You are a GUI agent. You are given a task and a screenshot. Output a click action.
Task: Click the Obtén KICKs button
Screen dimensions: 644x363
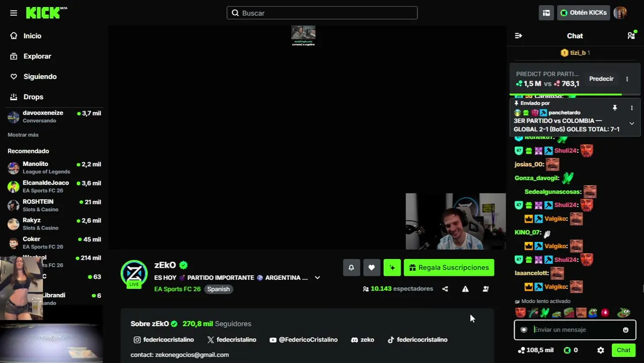point(584,13)
